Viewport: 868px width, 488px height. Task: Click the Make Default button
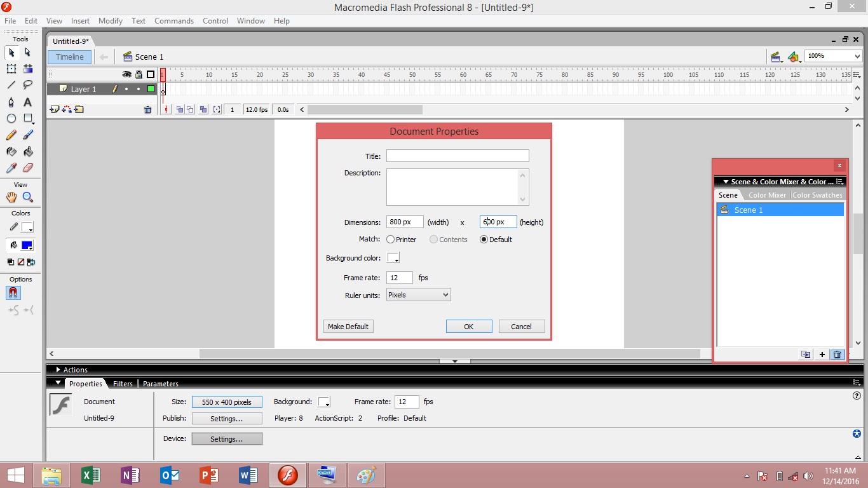(x=348, y=326)
